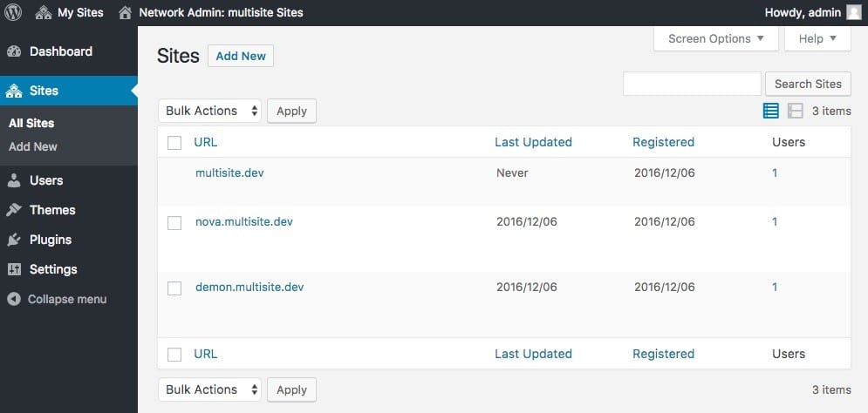Viewport: 868px width, 413px height.
Task: Sort by Registered column header
Action: point(663,142)
